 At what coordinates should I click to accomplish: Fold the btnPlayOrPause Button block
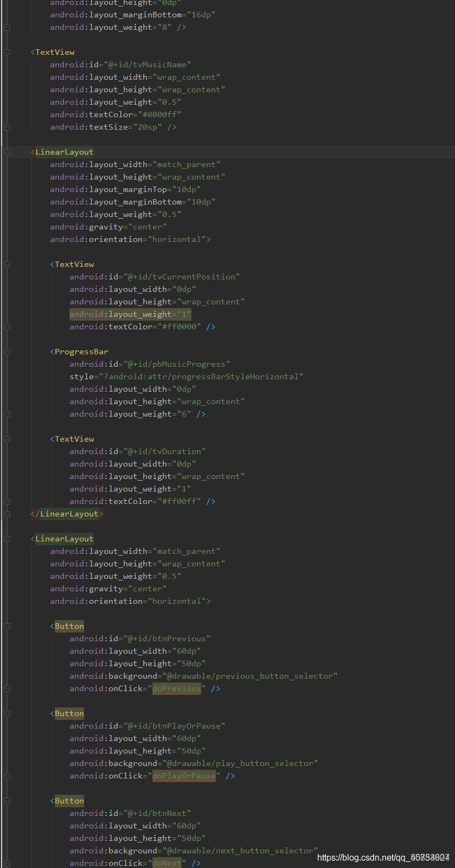pyautogui.click(x=7, y=713)
